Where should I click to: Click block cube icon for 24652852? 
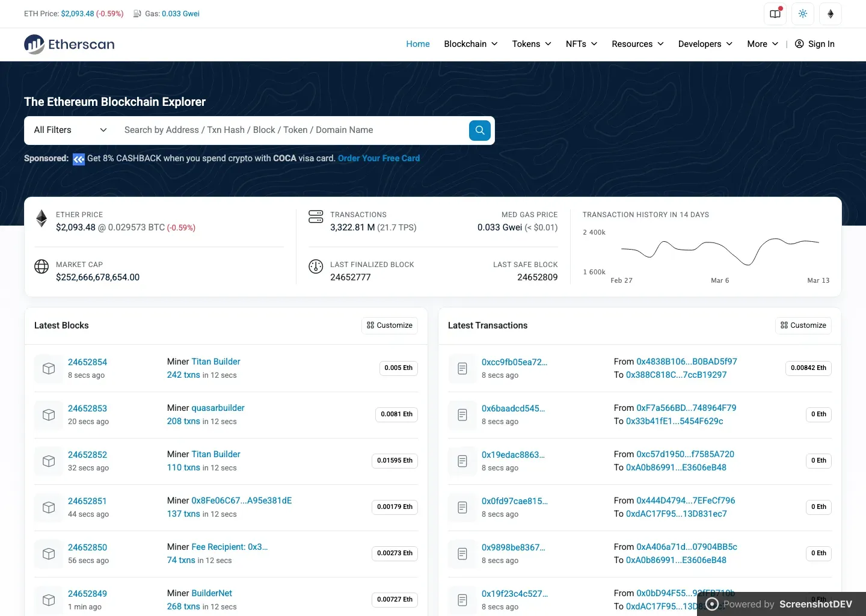coord(49,461)
